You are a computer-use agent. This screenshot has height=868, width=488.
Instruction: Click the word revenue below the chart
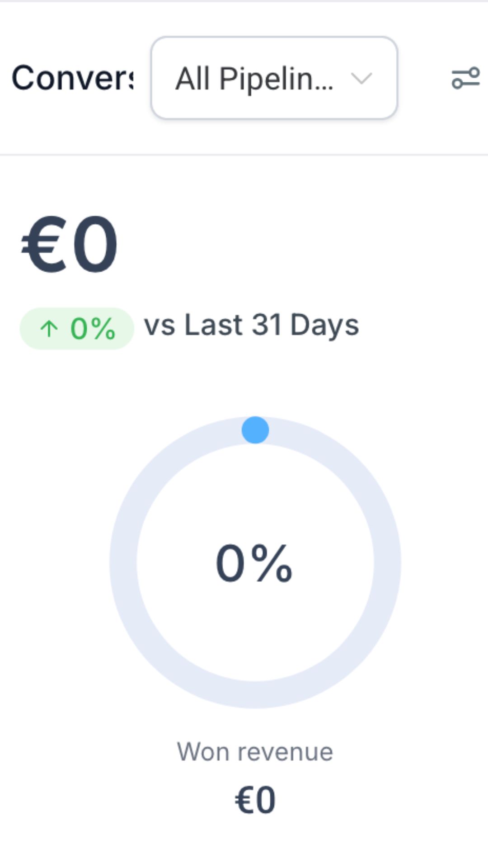286,752
